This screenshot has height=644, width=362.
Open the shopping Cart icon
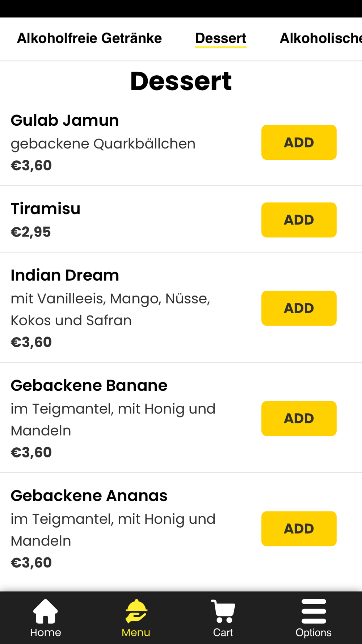tap(223, 611)
